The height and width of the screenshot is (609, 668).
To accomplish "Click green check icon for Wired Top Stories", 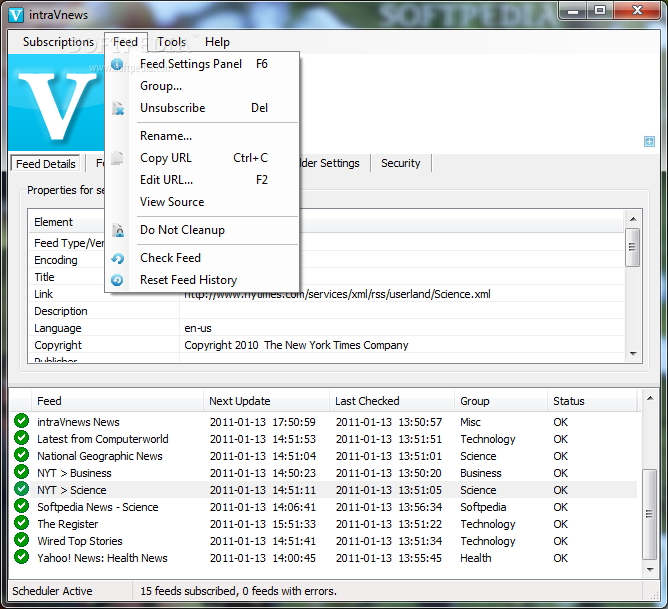I will tap(21, 540).
